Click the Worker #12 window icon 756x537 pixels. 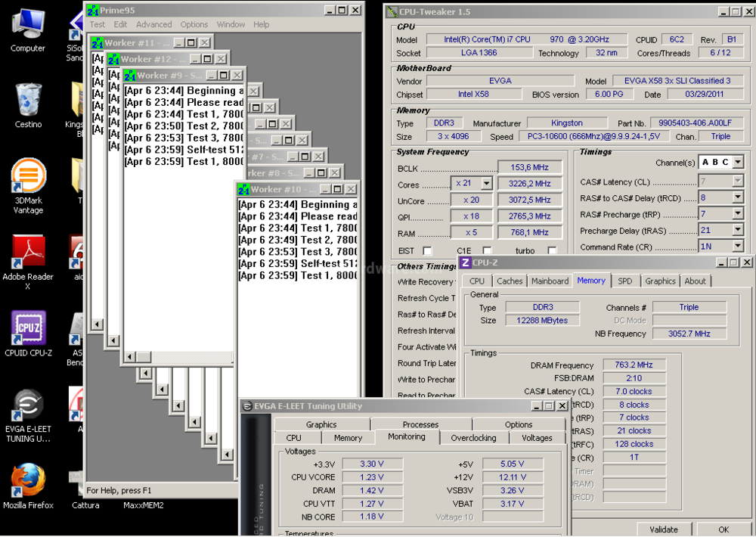coord(114,59)
